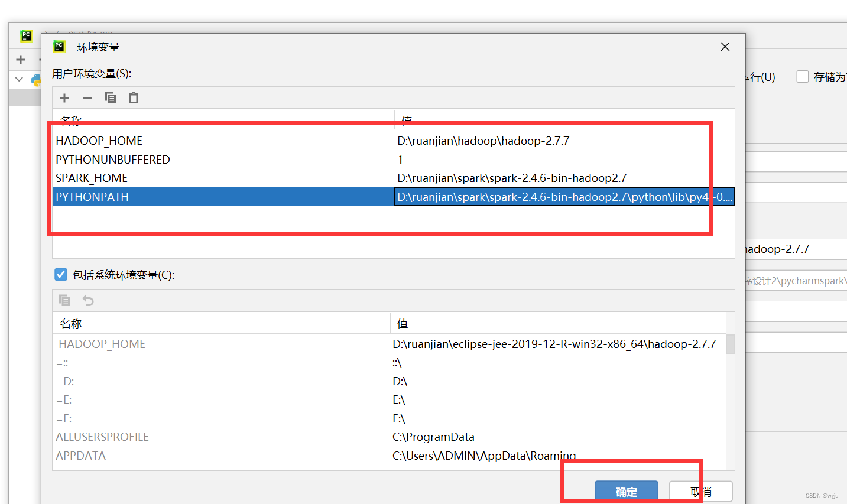The width and height of the screenshot is (847, 504).
Task: Select system HADOOP_HOME row
Action: point(389,344)
